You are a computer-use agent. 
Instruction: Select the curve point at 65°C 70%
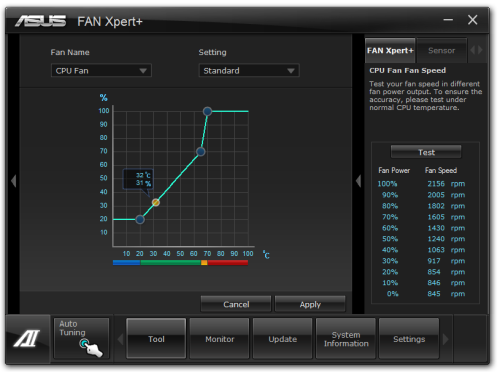201,152
